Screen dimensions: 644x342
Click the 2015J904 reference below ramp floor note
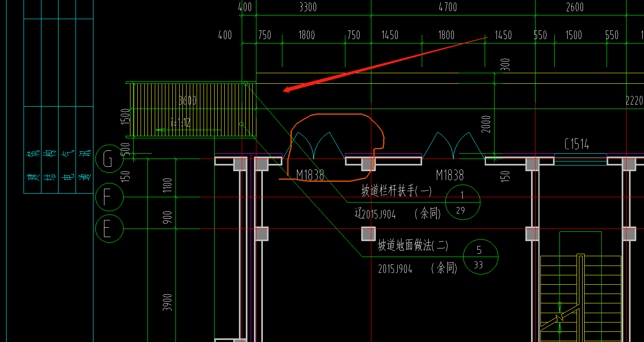click(x=395, y=269)
